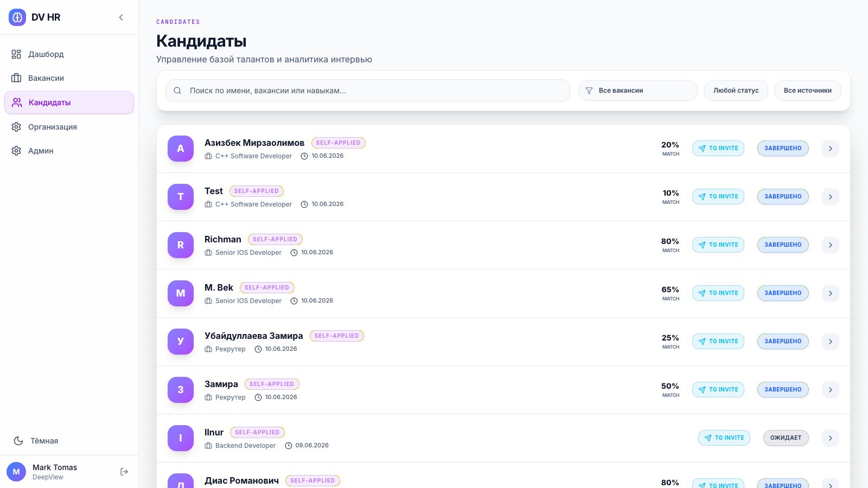Viewport: 868px width, 488px height.
Task: Send TG INVITE to Ilnur
Action: click(724, 438)
